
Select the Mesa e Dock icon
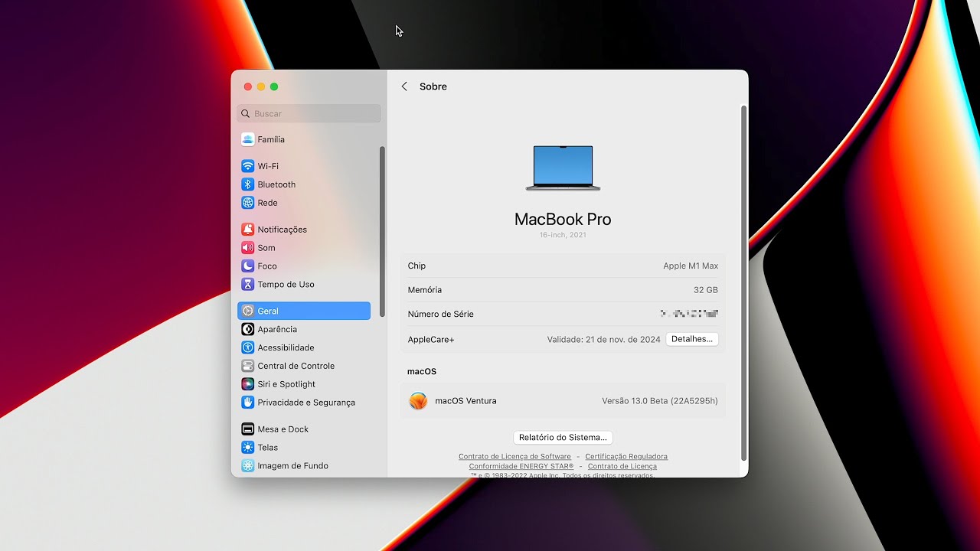point(247,429)
